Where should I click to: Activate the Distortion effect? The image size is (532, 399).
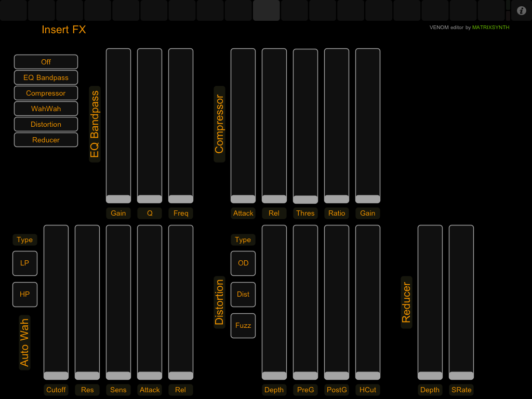[46, 124]
